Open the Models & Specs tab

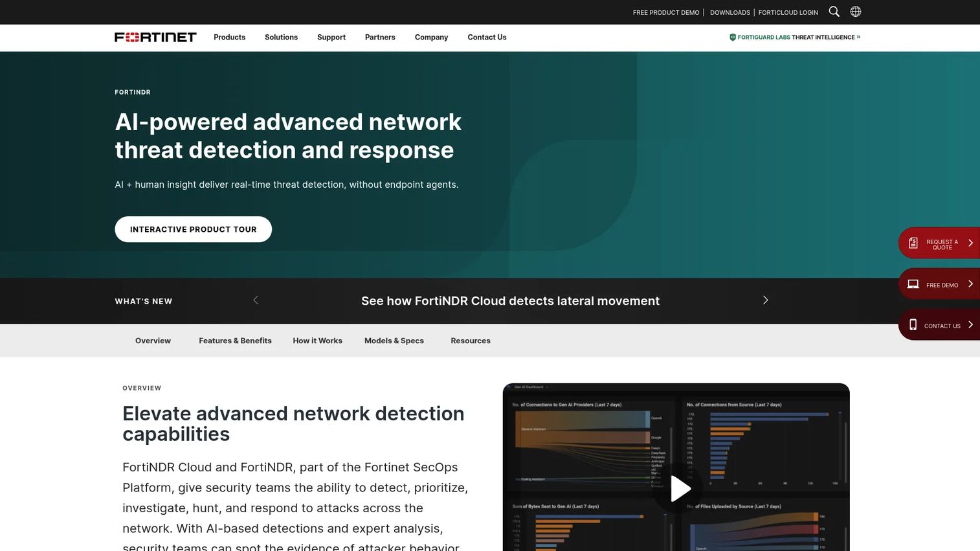394,341
